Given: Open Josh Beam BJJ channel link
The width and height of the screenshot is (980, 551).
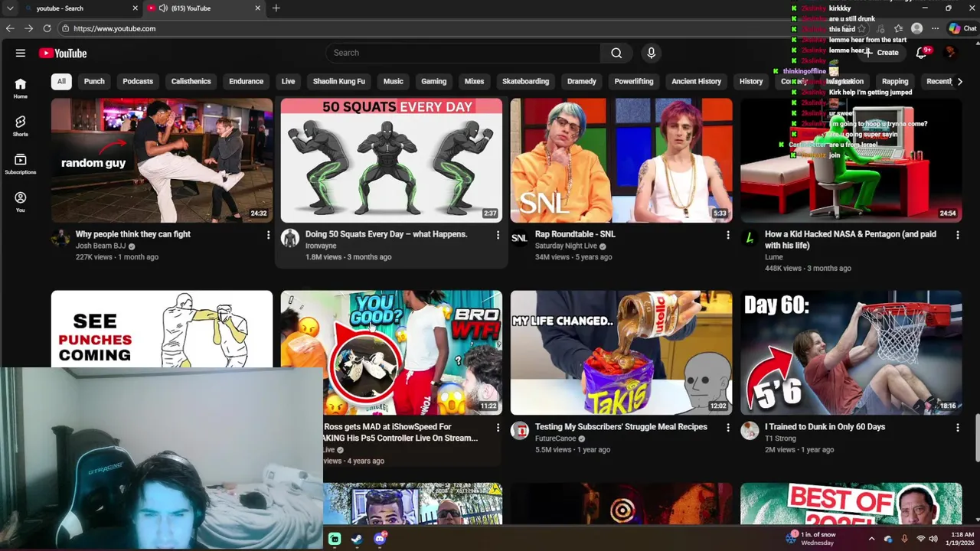Looking at the screenshot, I should click(x=100, y=246).
